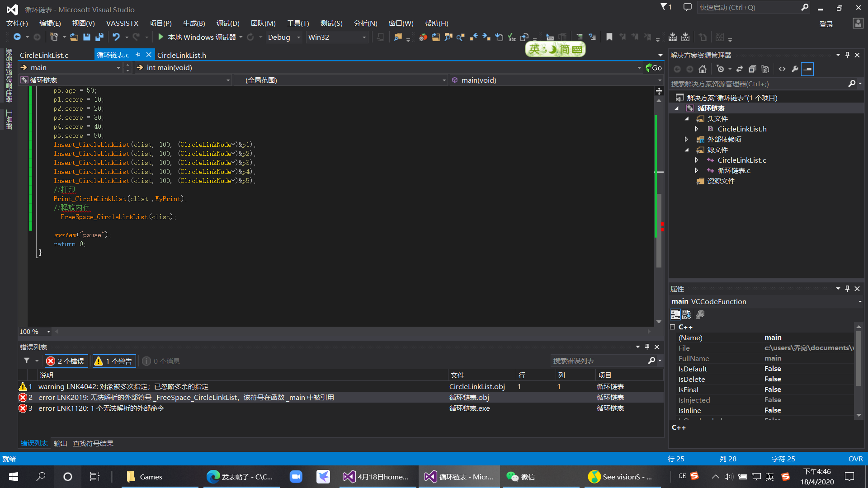Open the 生成(B) menu
The width and height of the screenshot is (868, 488).
coord(194,23)
